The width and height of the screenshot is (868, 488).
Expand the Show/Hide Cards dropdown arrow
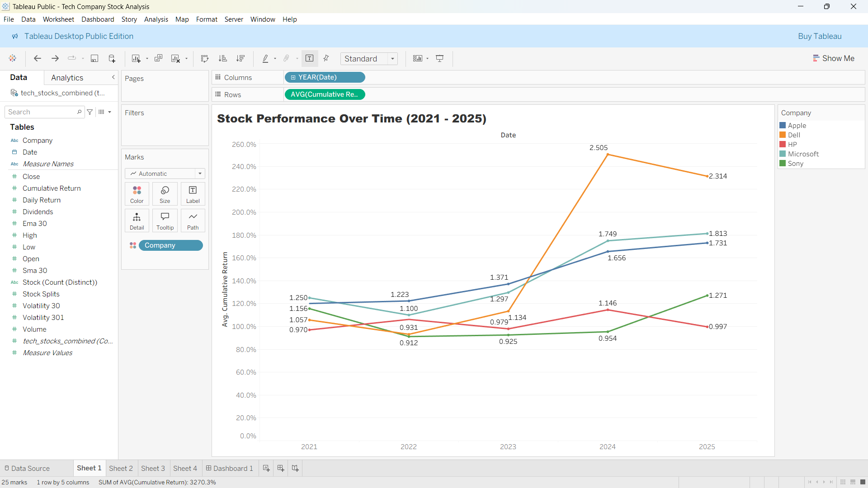point(427,59)
